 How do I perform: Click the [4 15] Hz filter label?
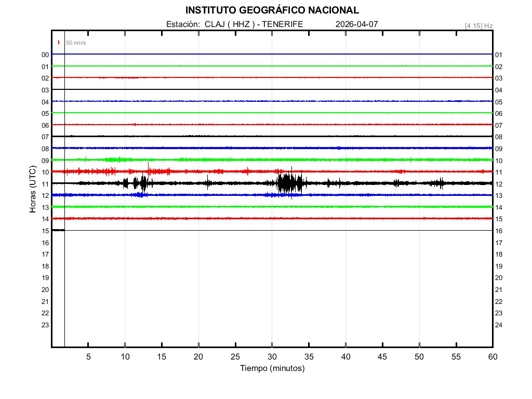(478, 25)
